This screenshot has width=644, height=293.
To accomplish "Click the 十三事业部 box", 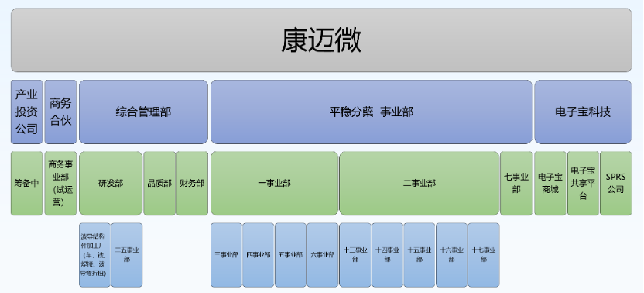I will coord(355,255).
